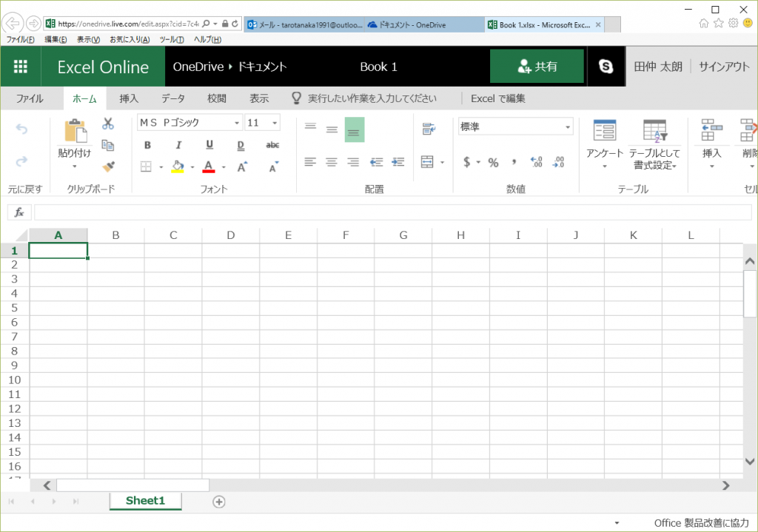The height and width of the screenshot is (532, 758).
Task: Copy the selected cells
Action: pos(108,145)
